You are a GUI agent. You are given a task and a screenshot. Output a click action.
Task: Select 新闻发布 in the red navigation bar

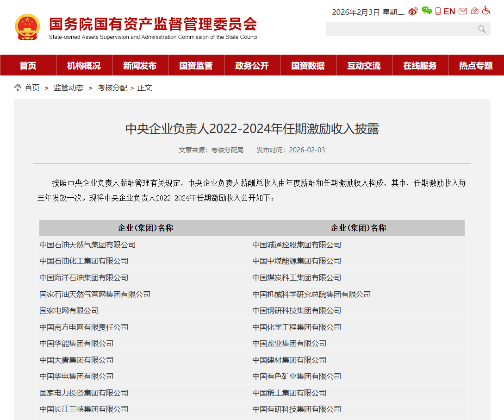[140, 66]
